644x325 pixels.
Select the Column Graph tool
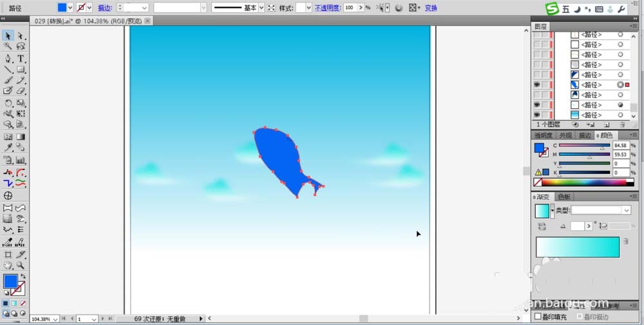(x=21, y=160)
